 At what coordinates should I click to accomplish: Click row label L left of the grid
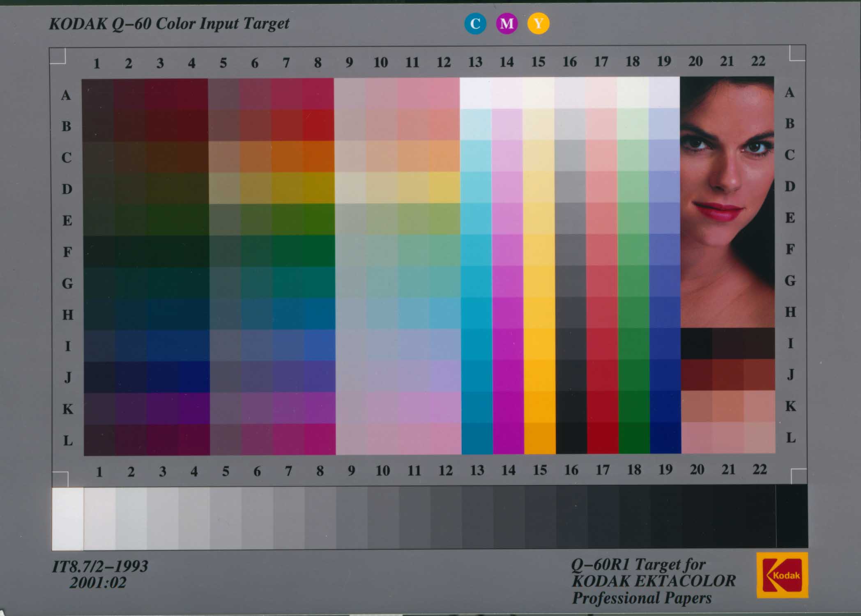pos(68,441)
